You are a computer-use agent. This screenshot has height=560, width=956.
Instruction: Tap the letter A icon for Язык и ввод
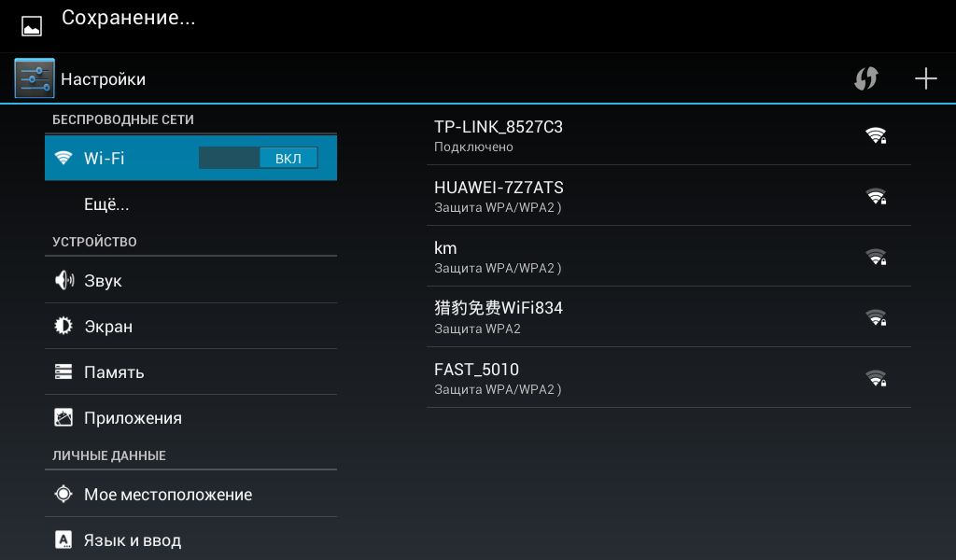point(63,539)
